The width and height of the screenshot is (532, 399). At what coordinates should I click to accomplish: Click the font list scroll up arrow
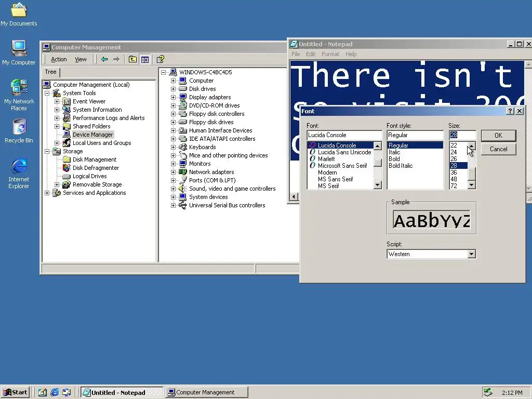coord(377,146)
